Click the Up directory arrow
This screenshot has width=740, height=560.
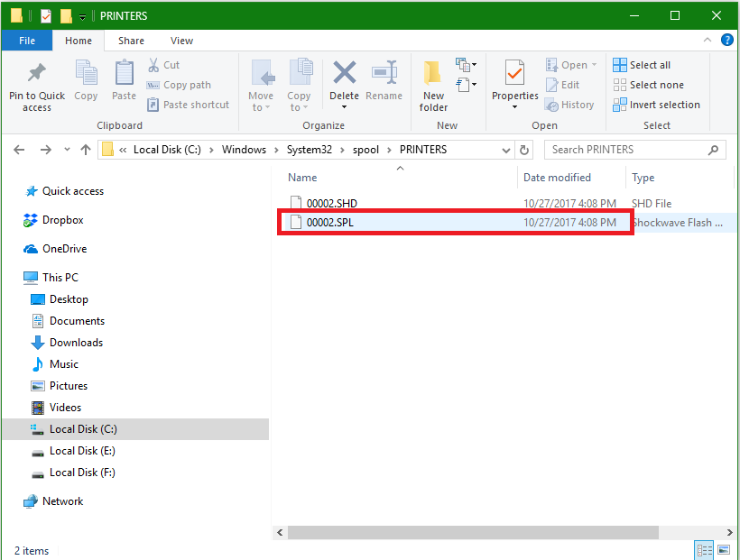[x=86, y=150]
